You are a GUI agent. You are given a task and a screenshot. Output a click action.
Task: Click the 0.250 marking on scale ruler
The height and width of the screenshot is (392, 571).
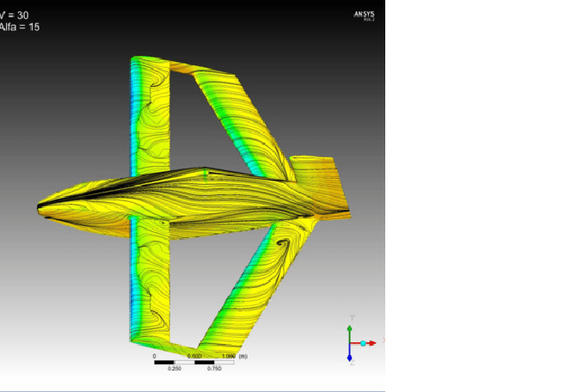(x=174, y=369)
